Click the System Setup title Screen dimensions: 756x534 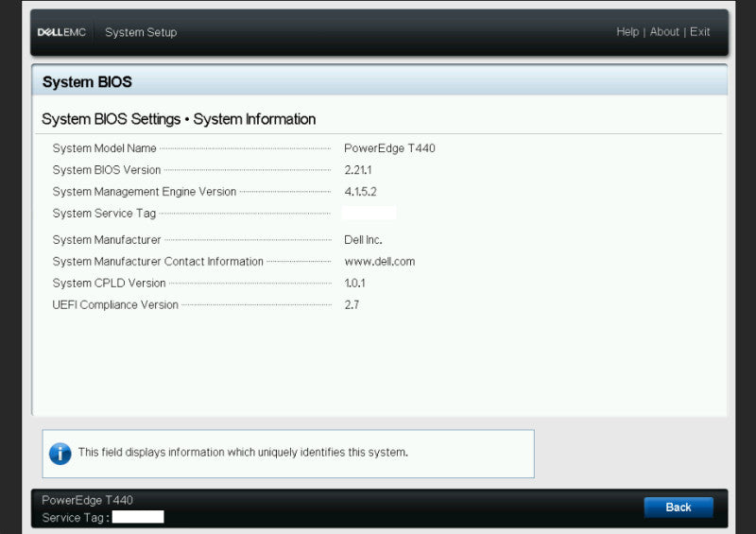pyautogui.click(x=141, y=32)
